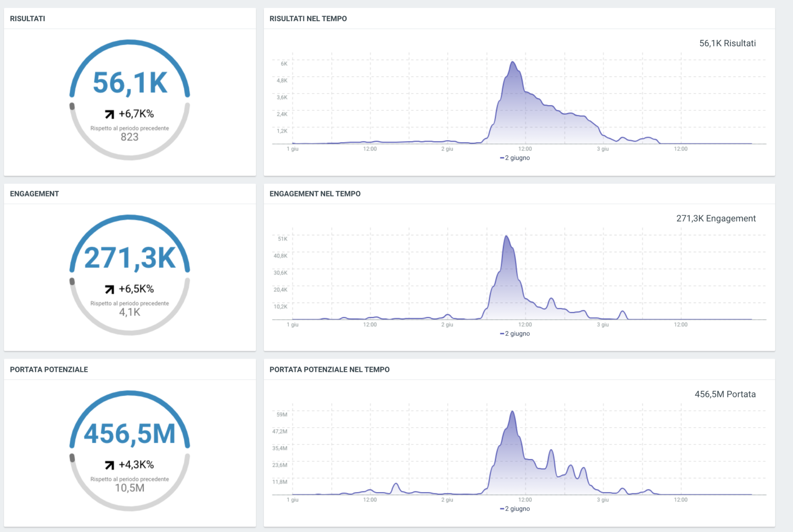Click the peak of the Engagement area chart
This screenshot has width=793, height=532.
coord(506,236)
